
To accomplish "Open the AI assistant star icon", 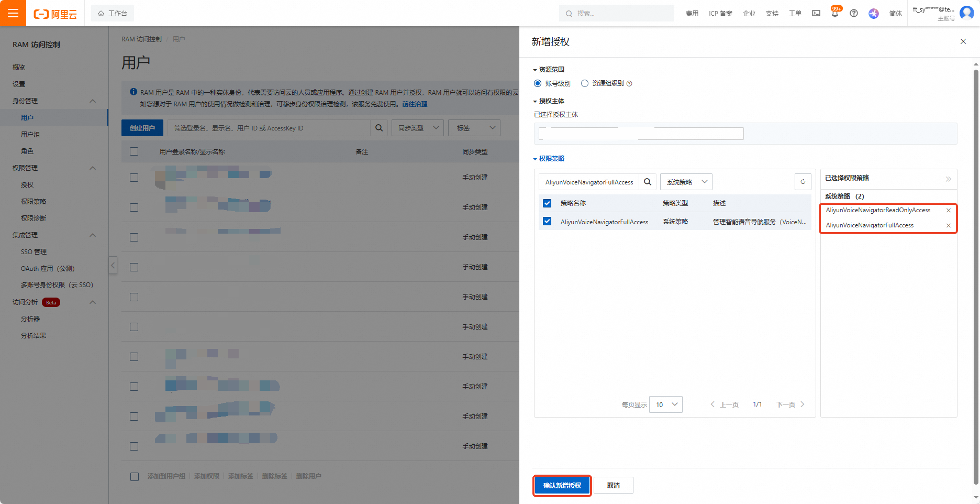I will pos(874,13).
